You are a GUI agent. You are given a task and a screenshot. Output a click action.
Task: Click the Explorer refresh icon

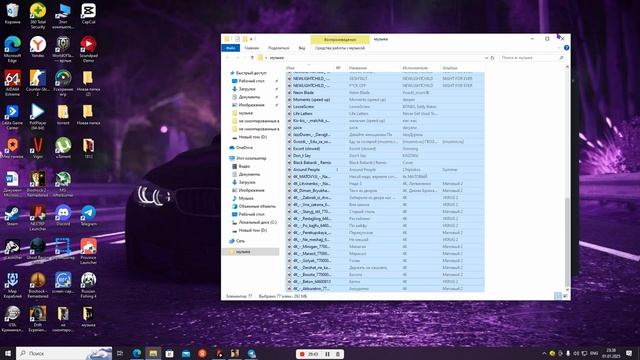click(492, 58)
